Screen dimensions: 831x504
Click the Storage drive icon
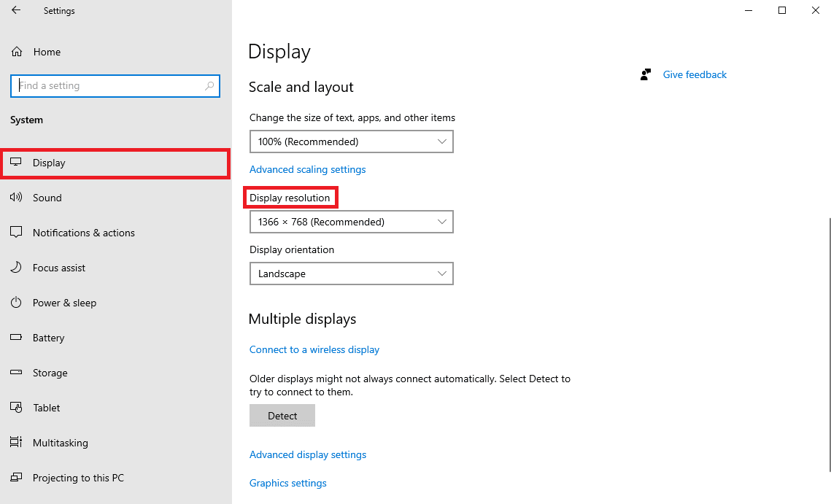[16, 372]
